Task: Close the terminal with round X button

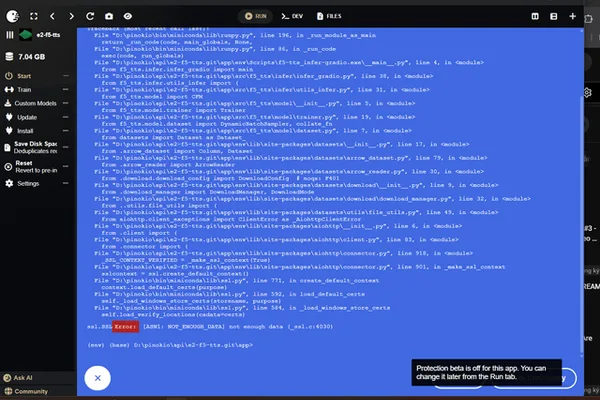Action: 98,378
